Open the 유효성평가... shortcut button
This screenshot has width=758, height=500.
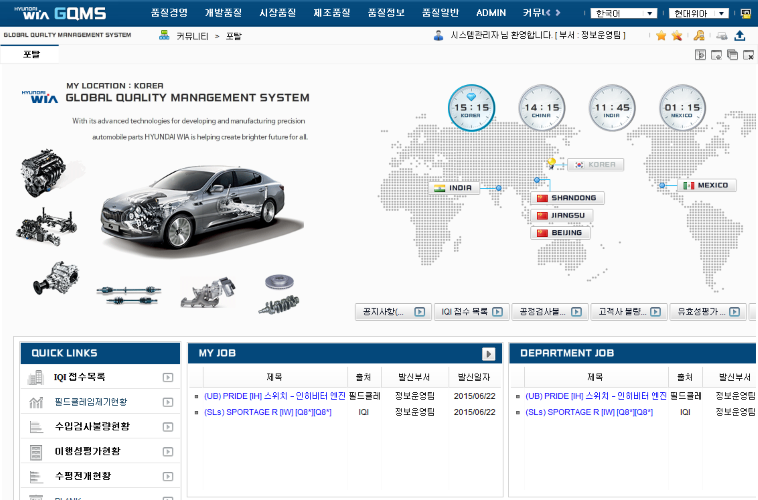tap(708, 312)
